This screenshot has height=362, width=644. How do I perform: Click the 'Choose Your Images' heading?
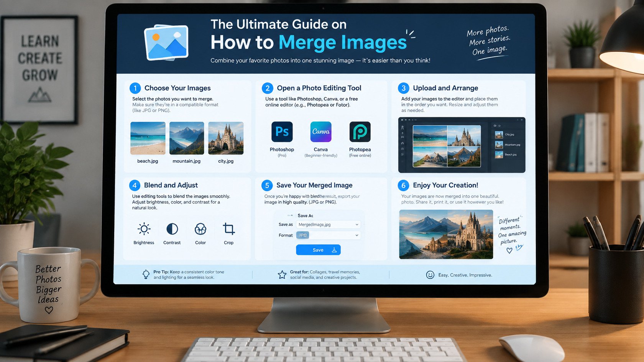177,88
